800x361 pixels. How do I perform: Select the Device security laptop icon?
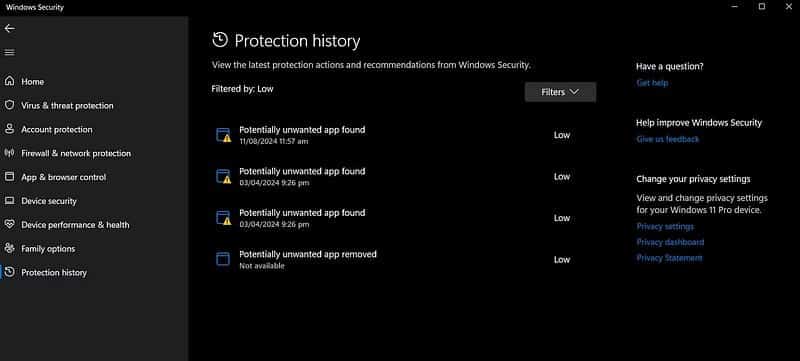pos(9,201)
